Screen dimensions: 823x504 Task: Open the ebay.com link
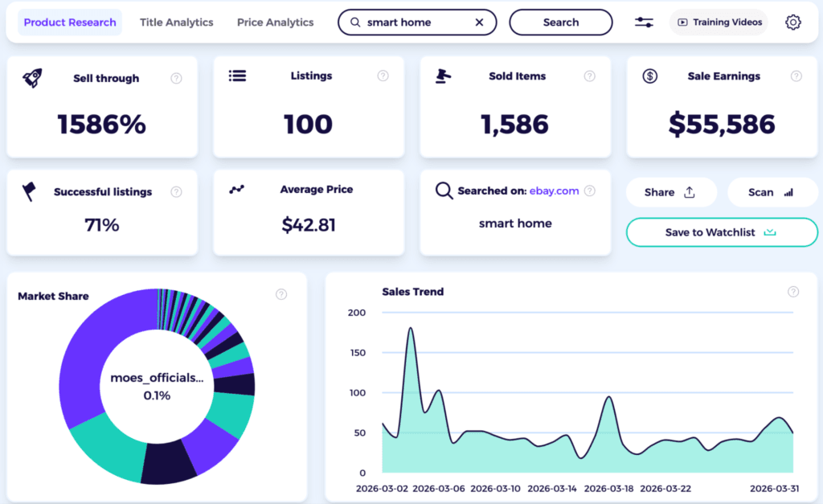point(554,191)
